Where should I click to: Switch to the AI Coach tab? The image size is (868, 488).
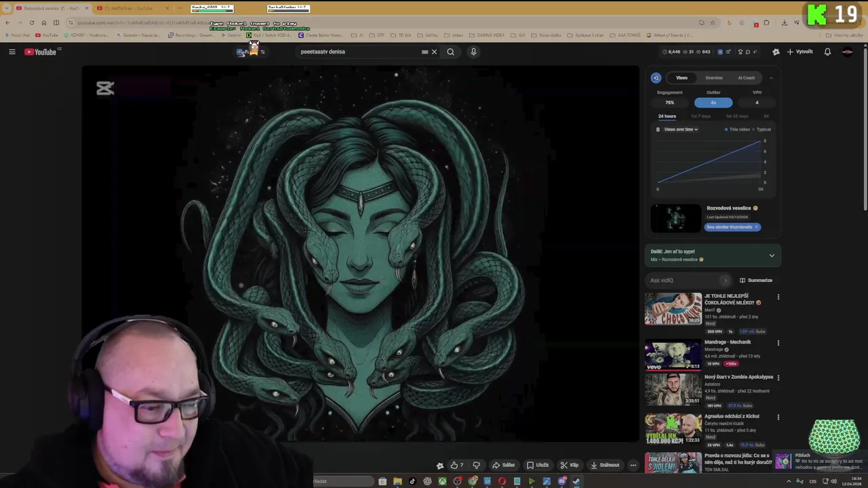click(x=747, y=78)
